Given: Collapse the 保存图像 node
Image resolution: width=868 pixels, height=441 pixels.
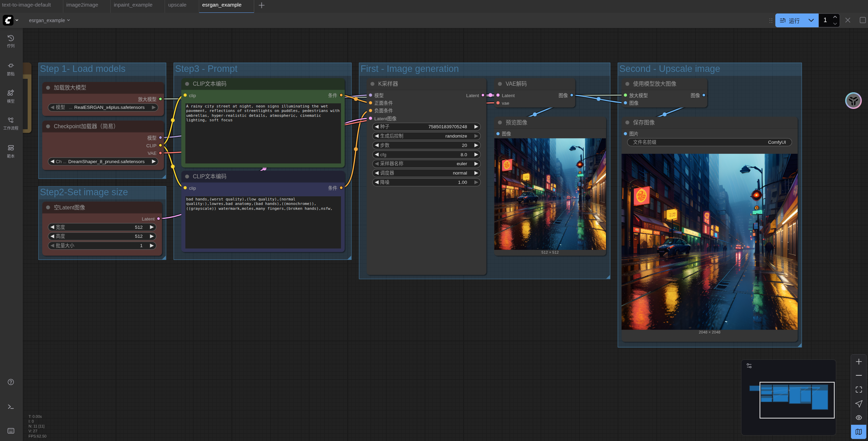Looking at the screenshot, I should click(627, 123).
